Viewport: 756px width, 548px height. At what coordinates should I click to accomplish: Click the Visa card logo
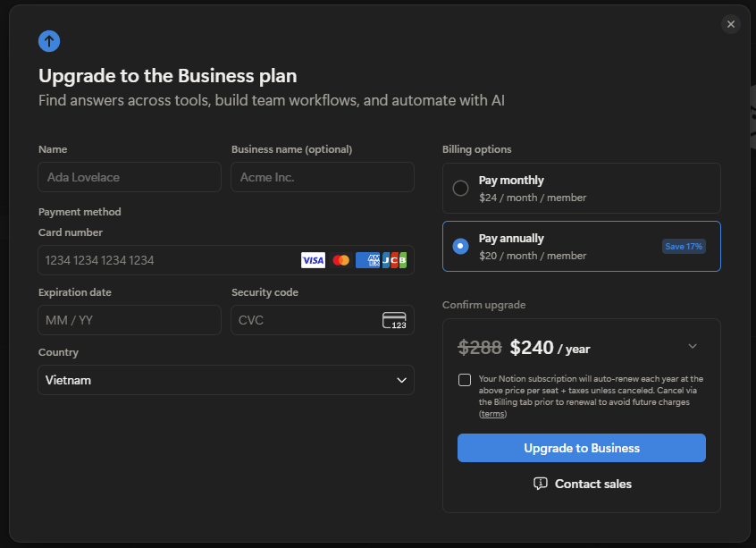[x=313, y=260]
